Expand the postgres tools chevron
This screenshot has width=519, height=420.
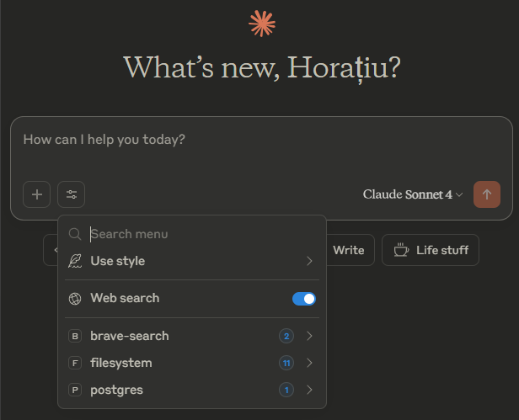tap(310, 390)
